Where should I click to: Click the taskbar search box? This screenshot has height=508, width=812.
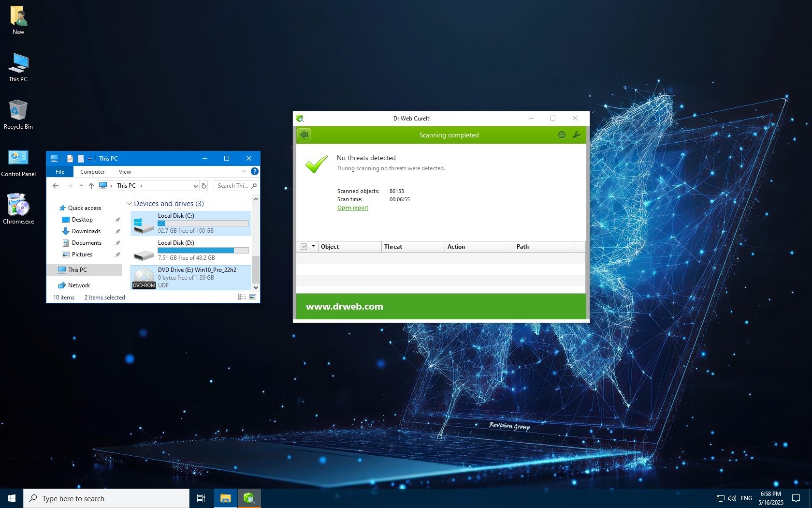click(106, 498)
